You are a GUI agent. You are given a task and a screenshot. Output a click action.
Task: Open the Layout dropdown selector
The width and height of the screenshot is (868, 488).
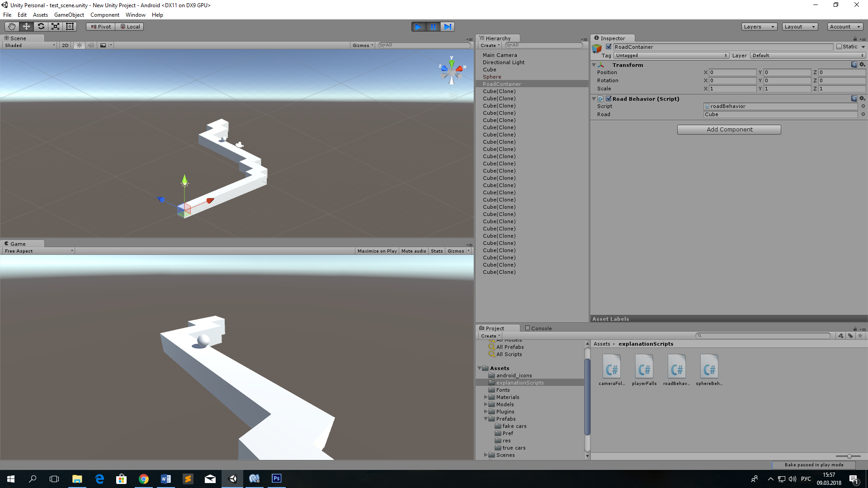pyautogui.click(x=799, y=26)
